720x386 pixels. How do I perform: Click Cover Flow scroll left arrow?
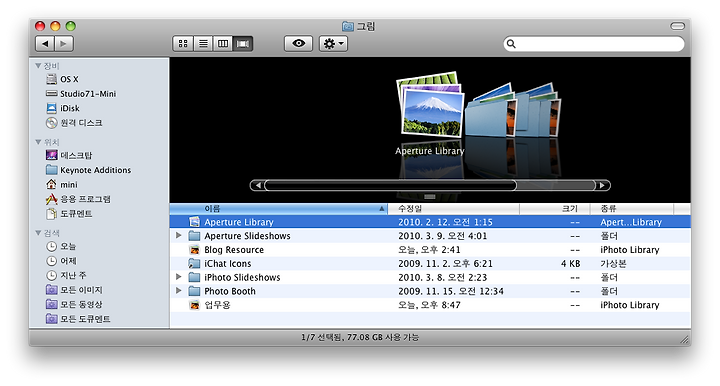(258, 185)
